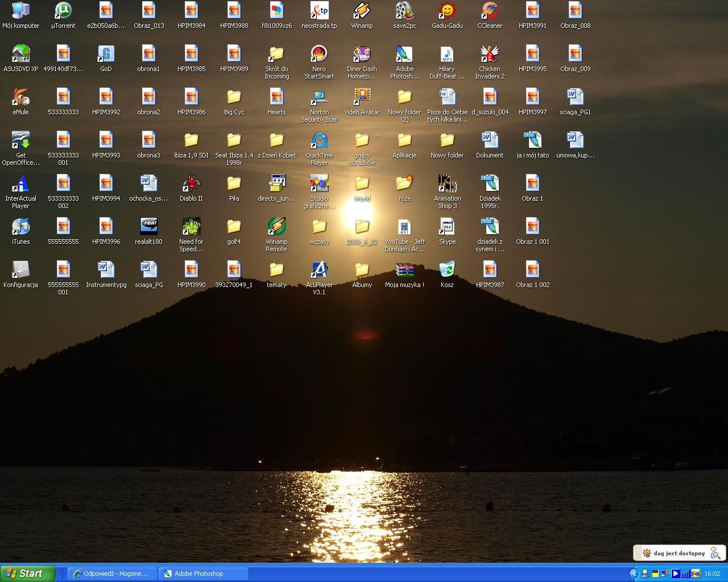This screenshot has height=582, width=728.
Task: Select the Dokument Word file
Action: 490,145
